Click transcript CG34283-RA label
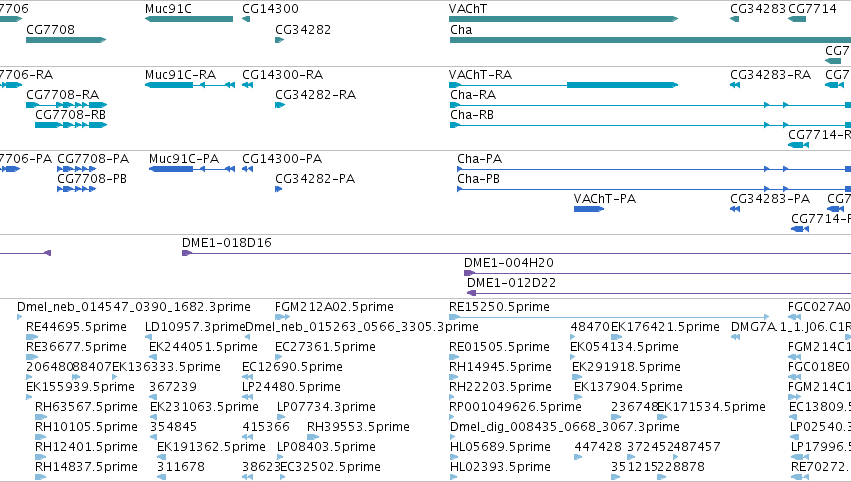The width and height of the screenshot is (851, 482). [x=771, y=75]
